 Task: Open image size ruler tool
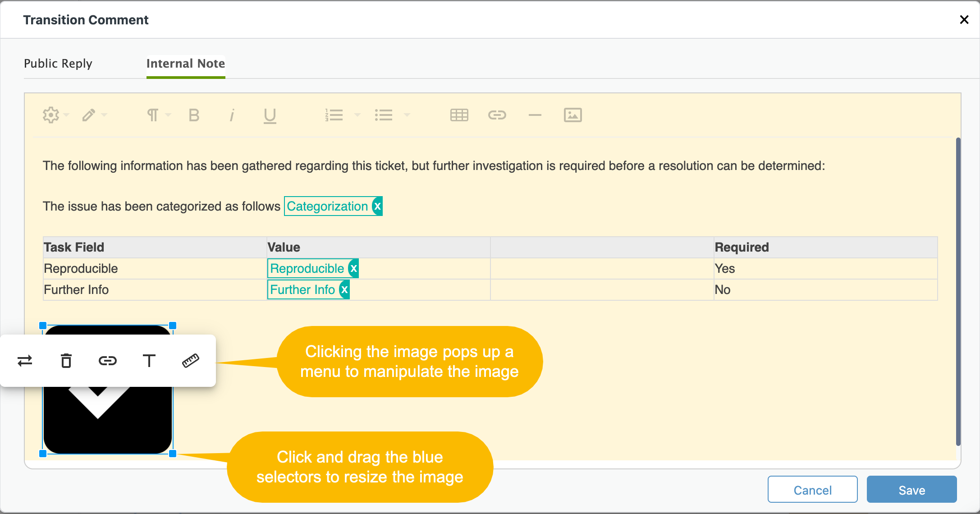click(x=191, y=361)
